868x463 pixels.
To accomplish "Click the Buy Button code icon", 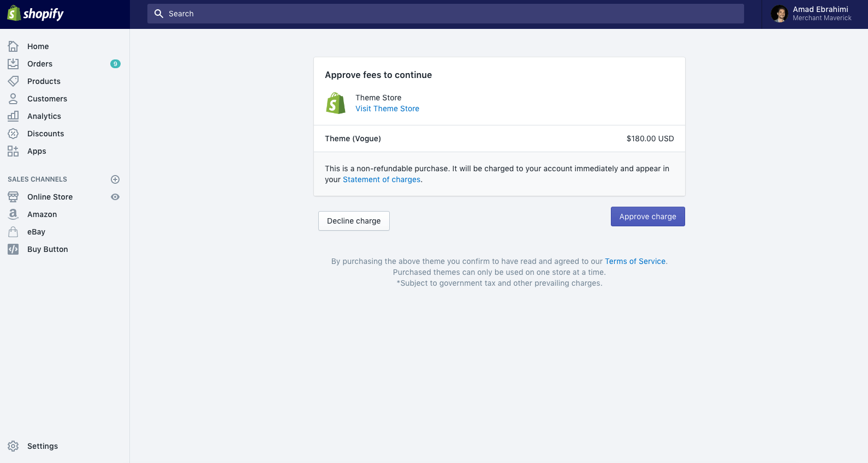I will (x=13, y=249).
